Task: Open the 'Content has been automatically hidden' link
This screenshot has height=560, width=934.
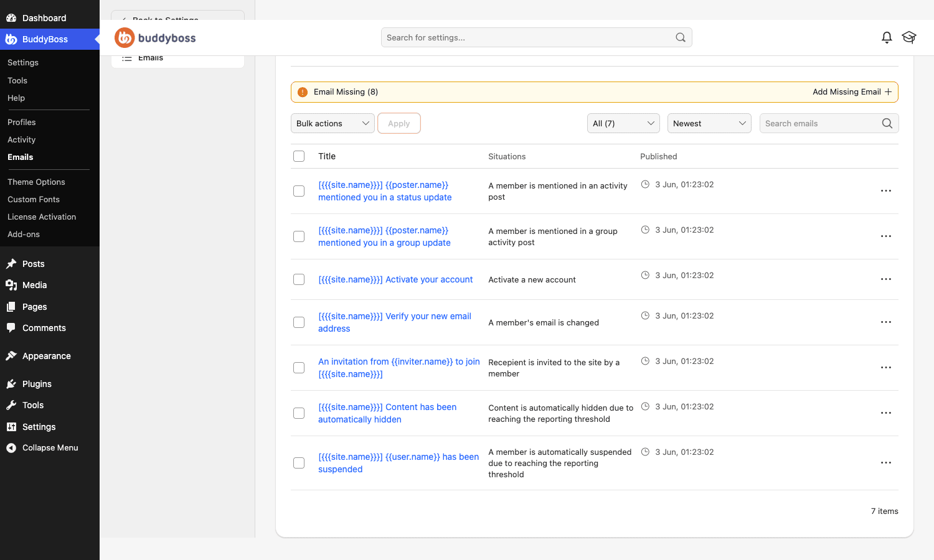Action: [x=387, y=413]
